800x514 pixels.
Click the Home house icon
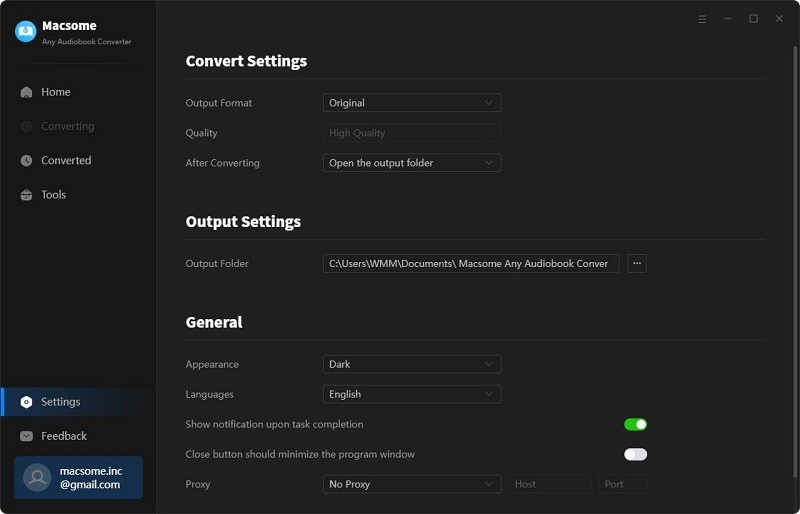click(x=27, y=92)
